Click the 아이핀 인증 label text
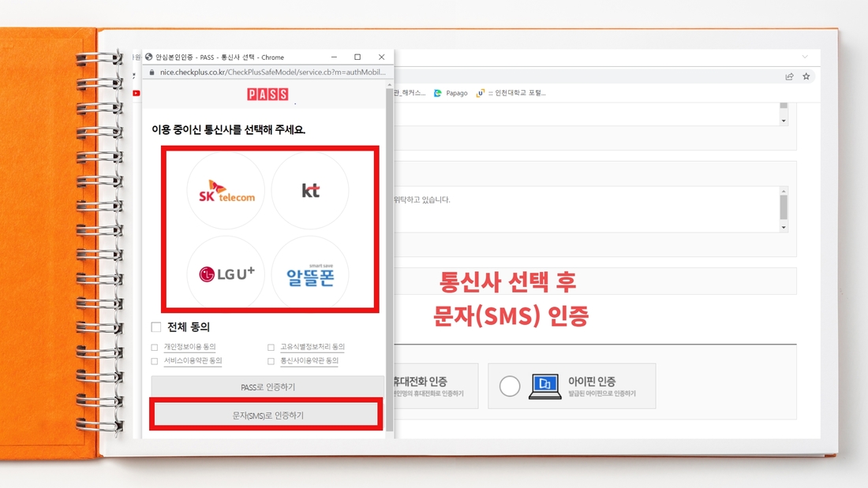Screen dimensions: 868x488 [x=591, y=382]
